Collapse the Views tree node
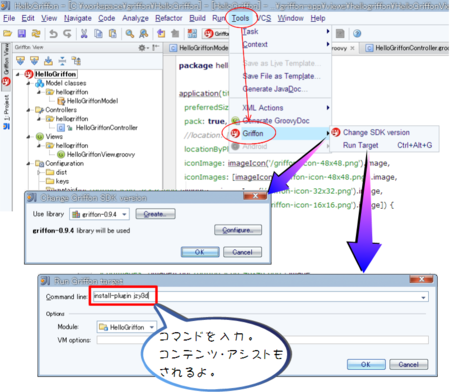Image resolution: width=450 pixels, height=392 pixels. click(28, 137)
